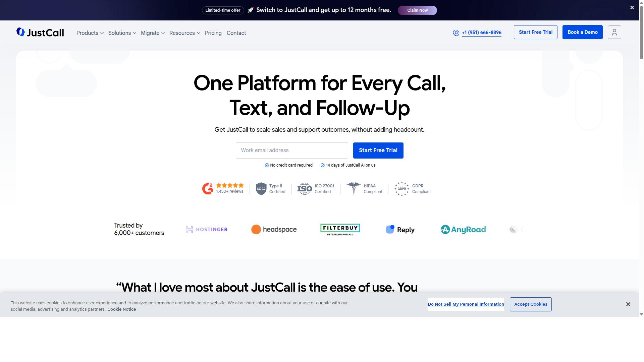Click the GDPR stars badge
Viewport: 644px width, 362px height.
402,189
